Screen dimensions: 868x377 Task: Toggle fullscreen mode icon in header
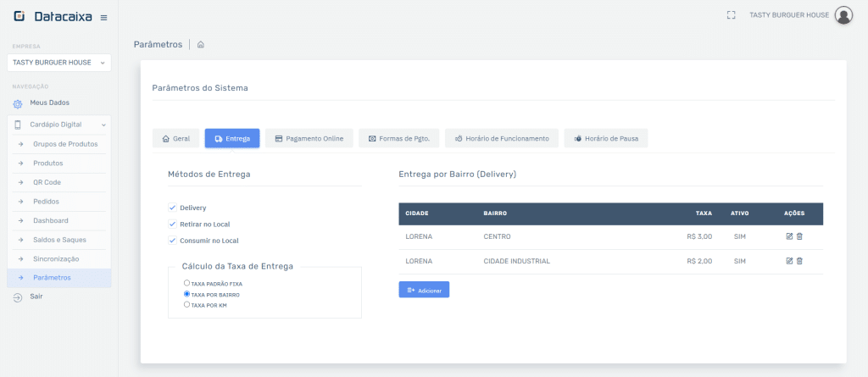[731, 14]
